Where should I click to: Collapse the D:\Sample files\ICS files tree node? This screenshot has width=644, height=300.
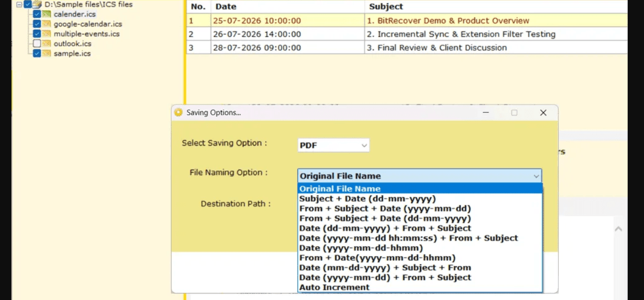[19, 4]
